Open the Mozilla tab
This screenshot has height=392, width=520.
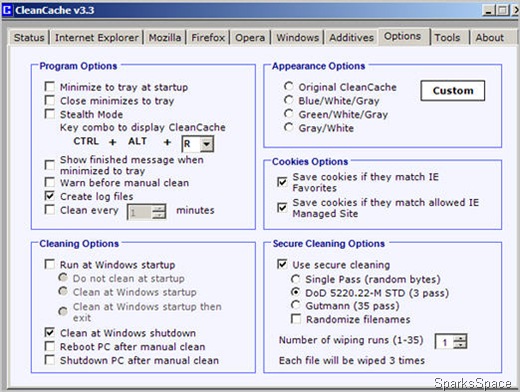[165, 37]
